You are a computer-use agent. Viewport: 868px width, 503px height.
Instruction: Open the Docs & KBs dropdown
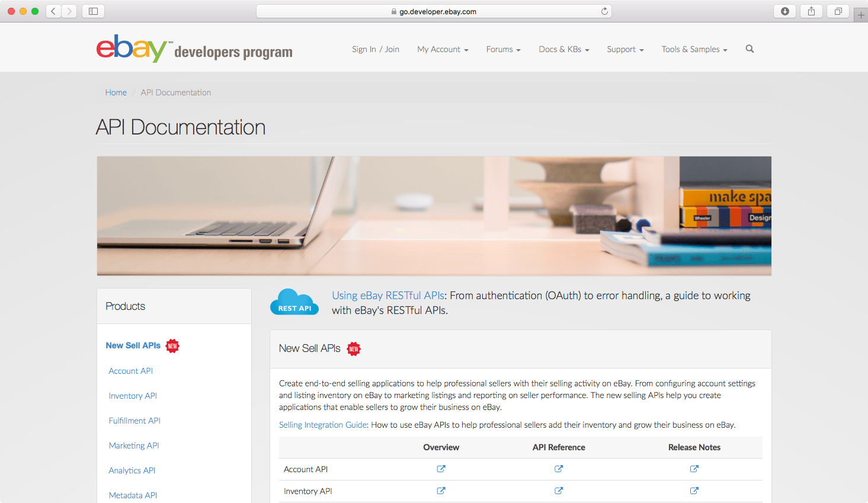(563, 50)
